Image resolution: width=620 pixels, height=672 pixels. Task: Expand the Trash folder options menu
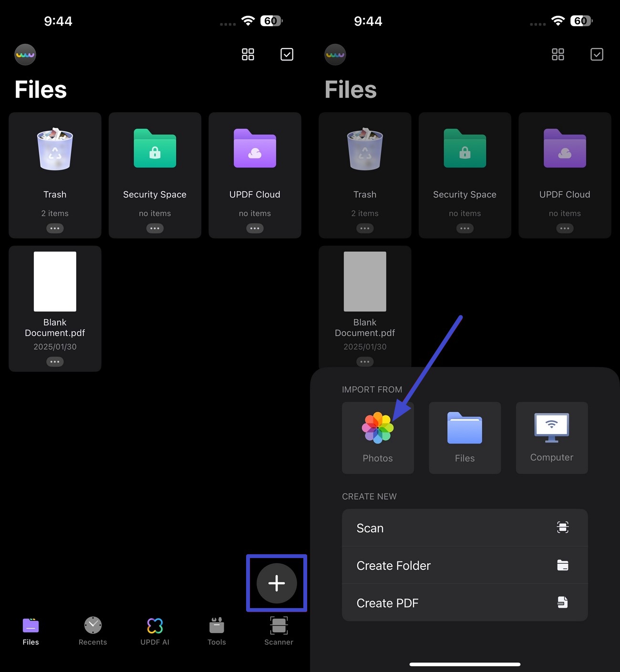pyautogui.click(x=55, y=228)
